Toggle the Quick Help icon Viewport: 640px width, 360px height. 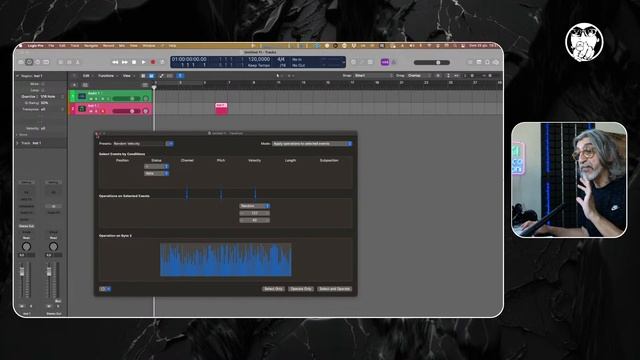(x=38, y=62)
